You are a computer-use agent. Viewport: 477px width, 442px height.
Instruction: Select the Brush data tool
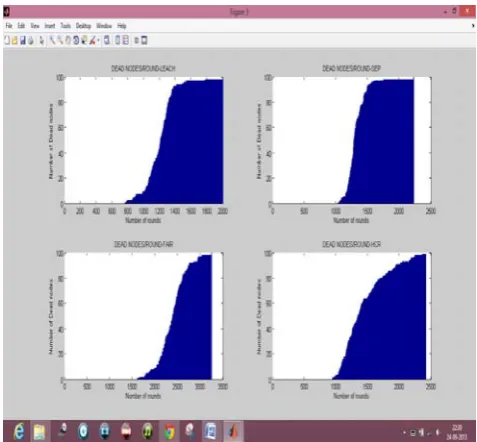click(92, 40)
